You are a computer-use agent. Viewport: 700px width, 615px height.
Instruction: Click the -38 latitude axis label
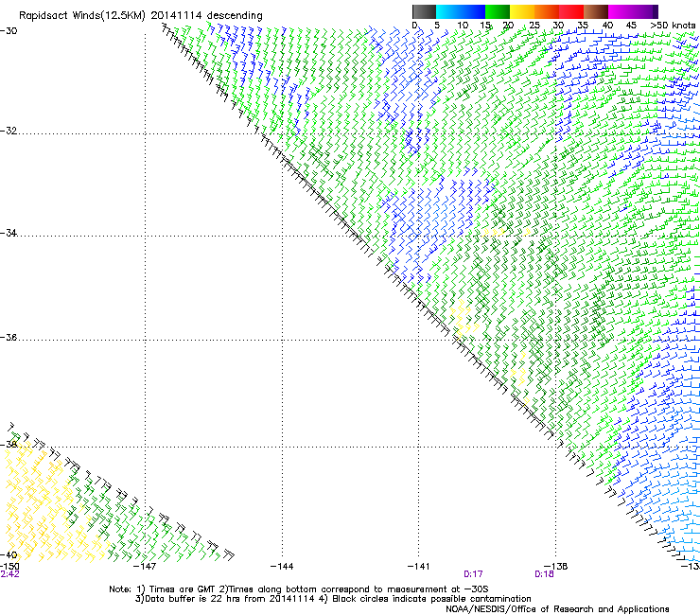coord(9,445)
